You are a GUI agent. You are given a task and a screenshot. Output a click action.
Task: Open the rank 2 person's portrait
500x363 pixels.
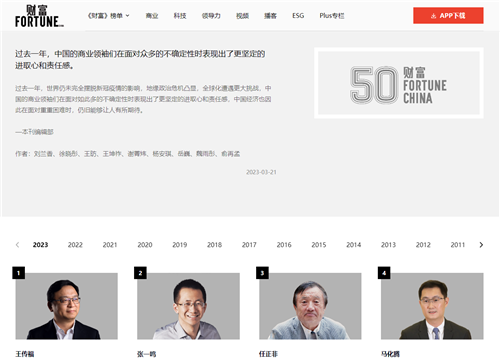click(188, 306)
